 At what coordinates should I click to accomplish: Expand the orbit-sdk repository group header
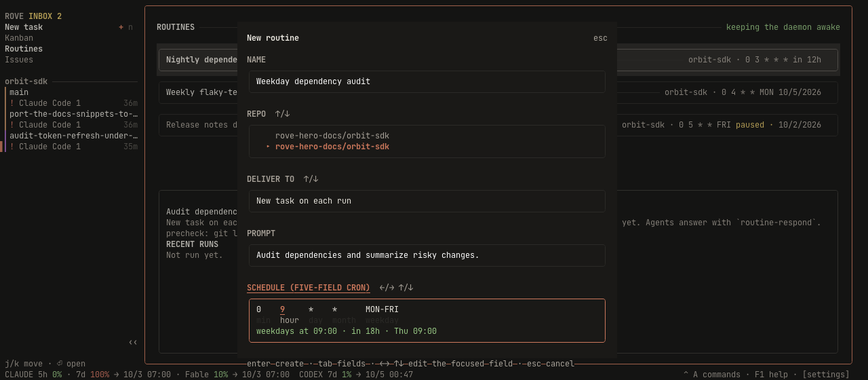pyautogui.click(x=26, y=81)
